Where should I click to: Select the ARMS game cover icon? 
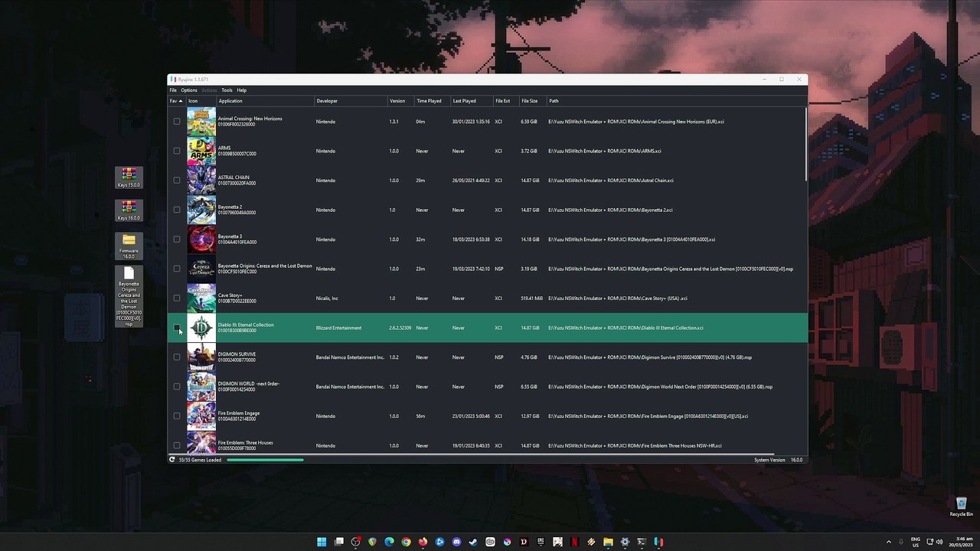[201, 151]
